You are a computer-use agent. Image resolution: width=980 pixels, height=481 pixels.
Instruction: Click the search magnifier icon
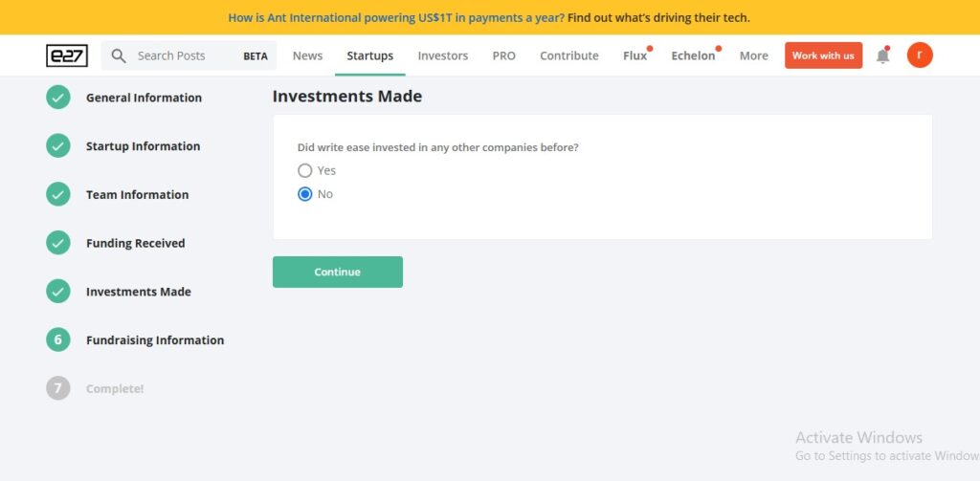119,55
